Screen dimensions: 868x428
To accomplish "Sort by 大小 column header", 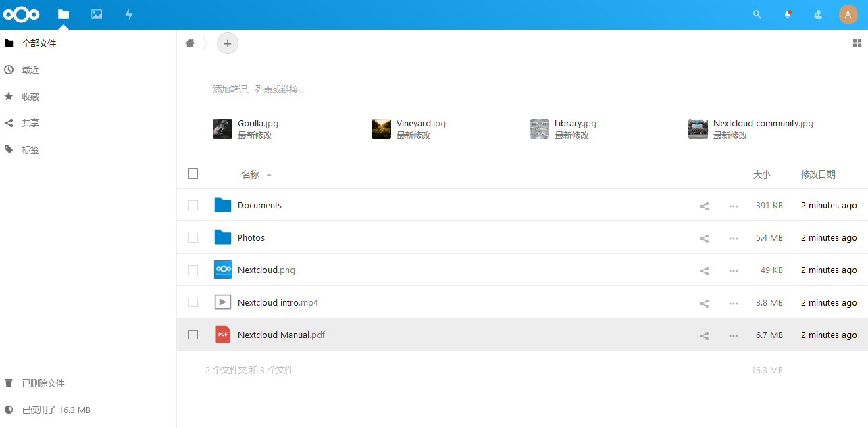I will pyautogui.click(x=762, y=174).
